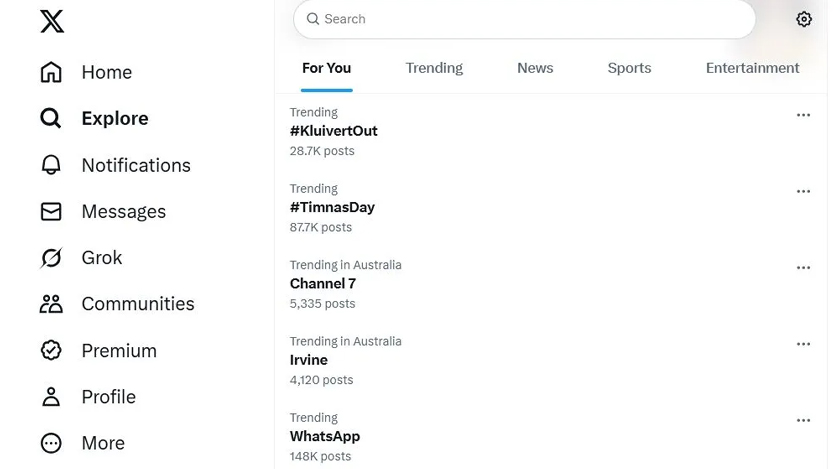Open Home via the house icon
Viewport: 840px width, 469px height.
pos(51,72)
